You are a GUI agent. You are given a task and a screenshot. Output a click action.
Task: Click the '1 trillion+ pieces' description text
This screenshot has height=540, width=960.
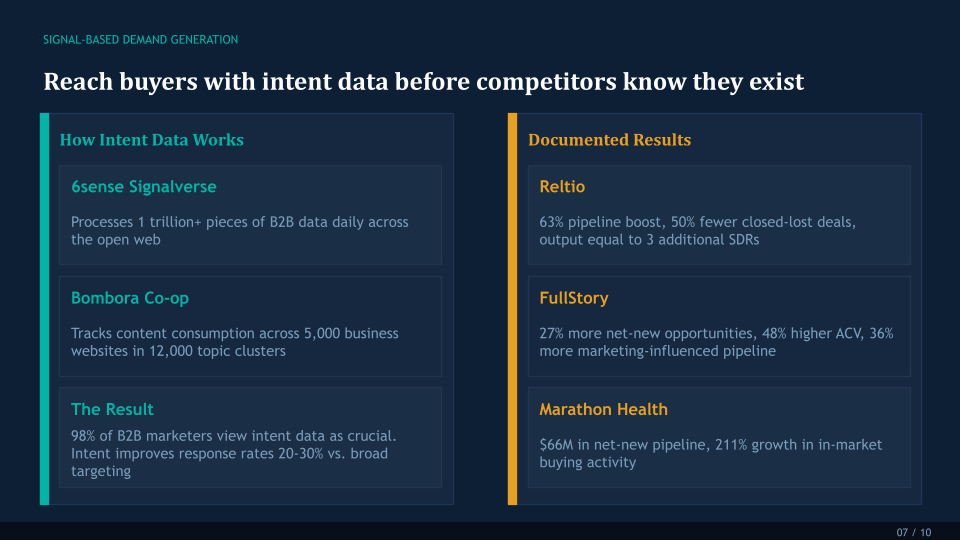(x=240, y=231)
